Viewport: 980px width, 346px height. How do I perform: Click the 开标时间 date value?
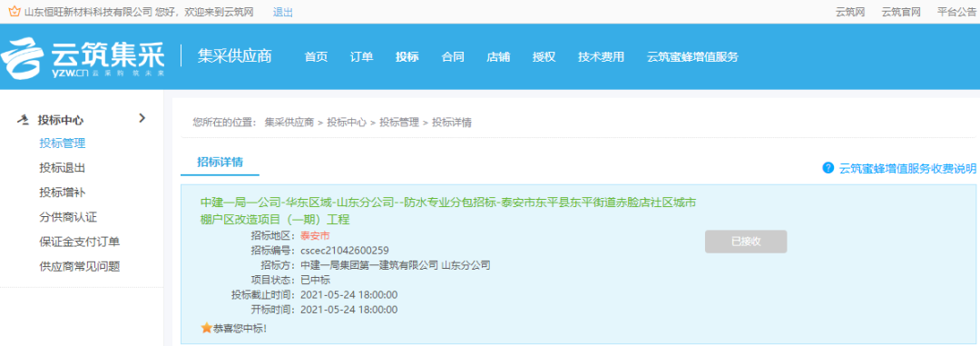(349, 310)
